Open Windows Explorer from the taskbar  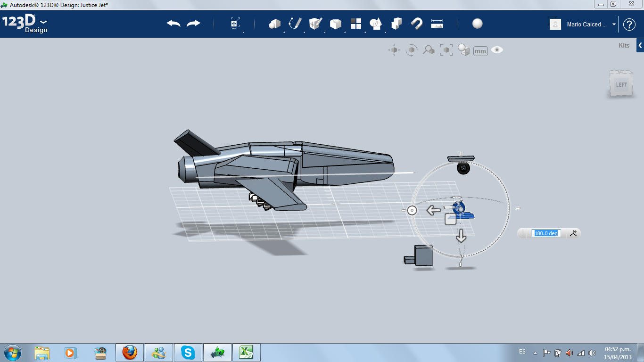click(42, 353)
